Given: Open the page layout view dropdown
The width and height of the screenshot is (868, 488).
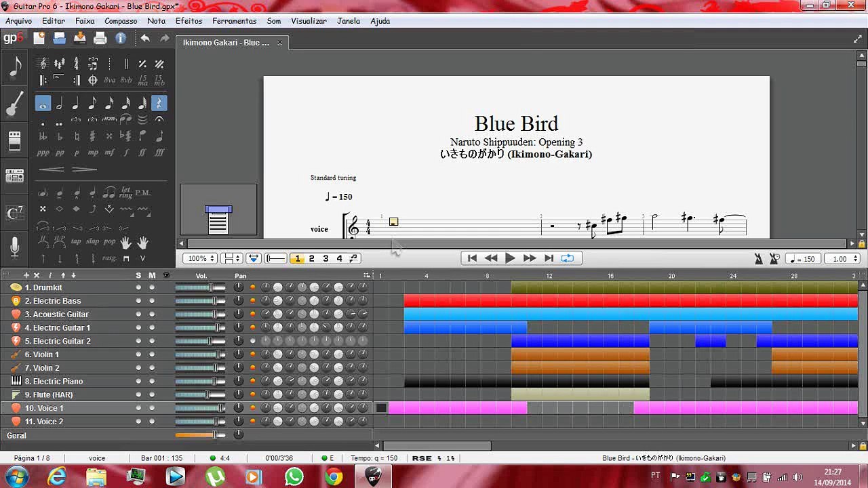Looking at the screenshot, I should (x=233, y=258).
